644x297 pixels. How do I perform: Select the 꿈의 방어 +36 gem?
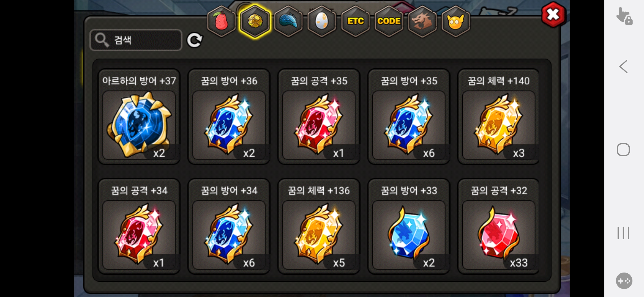[x=229, y=117]
